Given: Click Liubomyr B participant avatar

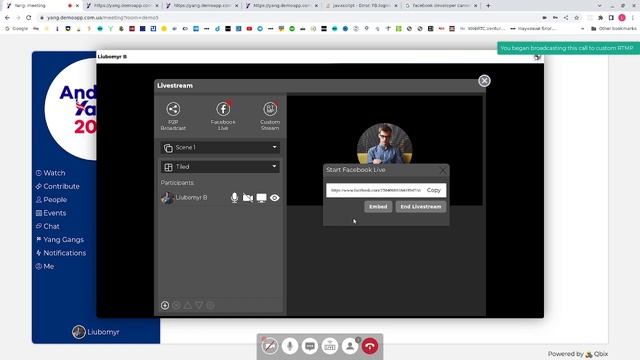Looking at the screenshot, I should (x=167, y=198).
